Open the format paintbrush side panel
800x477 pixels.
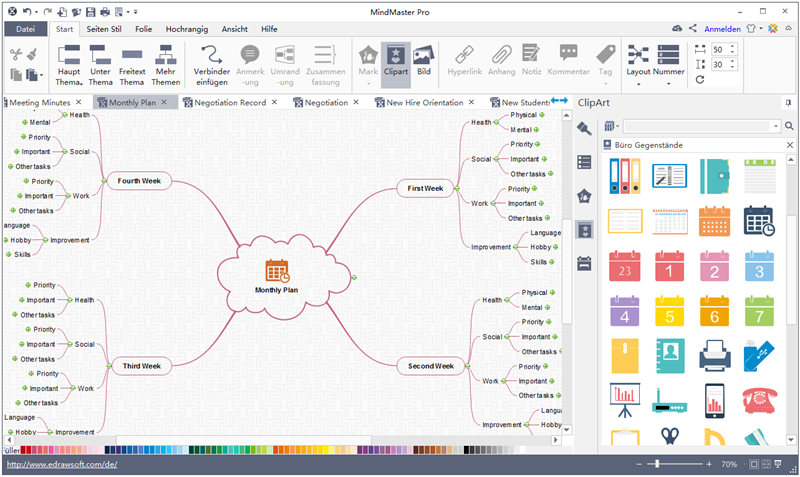coord(585,128)
